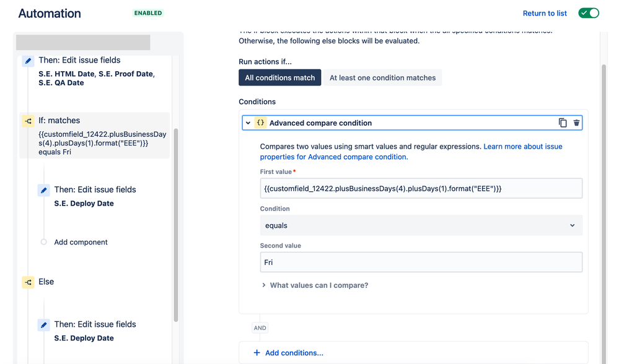Click the right panel vertical scrollbar

pyautogui.click(x=604, y=213)
